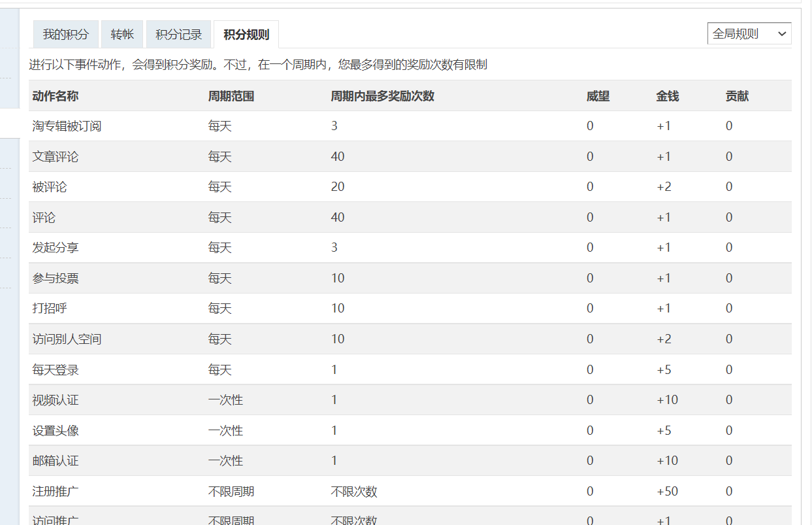Click the 周期内最多奖励次数 column header
Image resolution: width=812 pixels, height=525 pixels.
383,96
